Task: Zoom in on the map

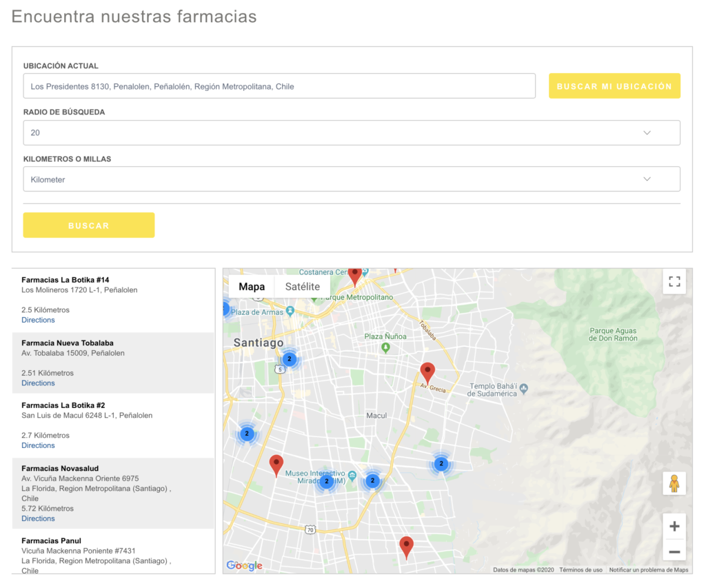Action: (674, 527)
